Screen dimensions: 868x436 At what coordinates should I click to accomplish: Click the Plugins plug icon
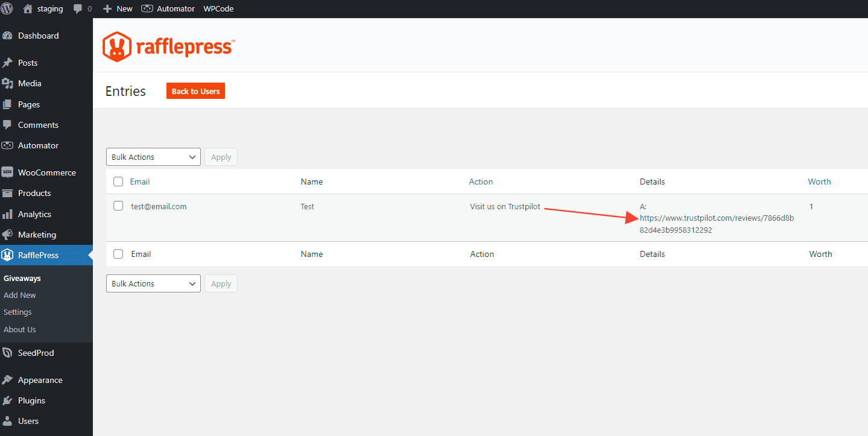tap(8, 400)
